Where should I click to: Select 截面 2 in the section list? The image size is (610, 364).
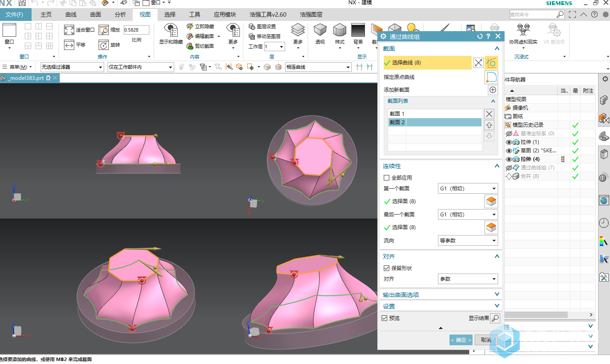pyautogui.click(x=435, y=122)
